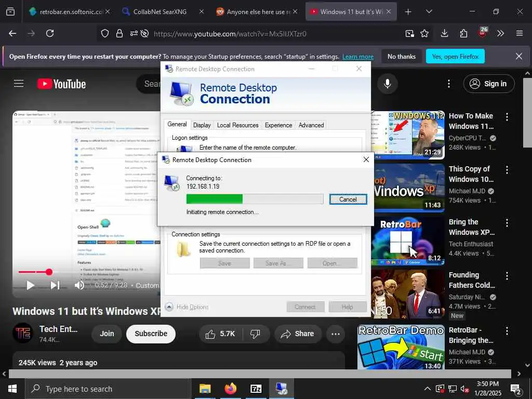Viewport: 532px width, 399px height.
Task: Open the YouTube guide hamburger menu
Action: point(19,84)
